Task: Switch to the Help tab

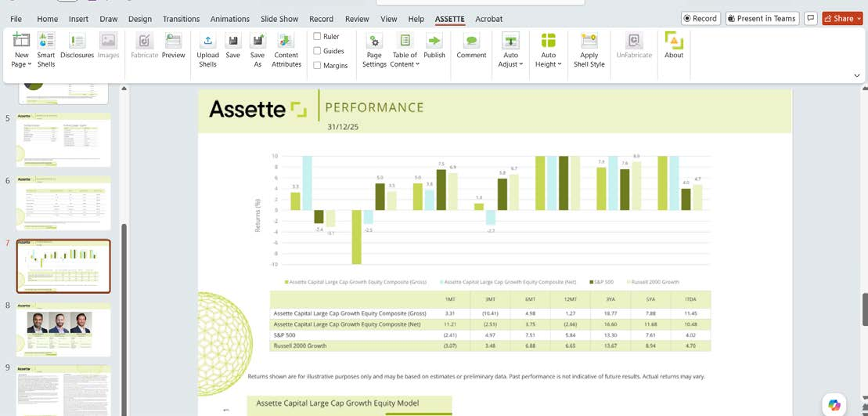Action: pos(416,19)
